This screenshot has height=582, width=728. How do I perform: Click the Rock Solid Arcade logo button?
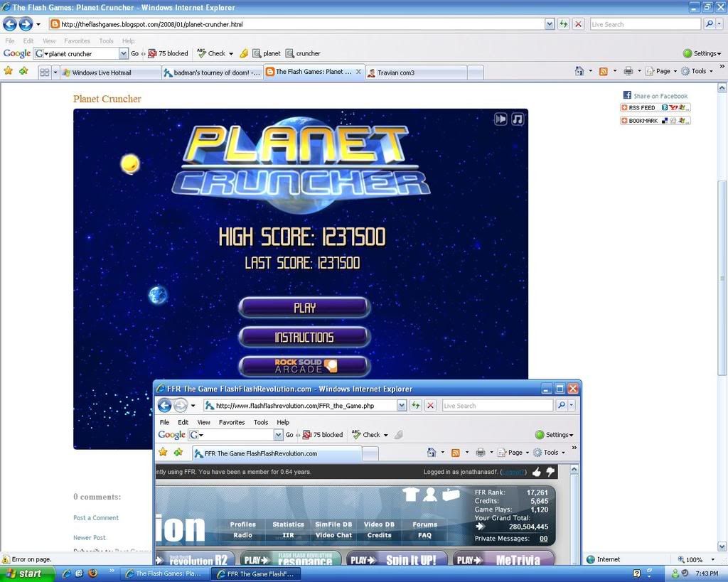(304, 366)
